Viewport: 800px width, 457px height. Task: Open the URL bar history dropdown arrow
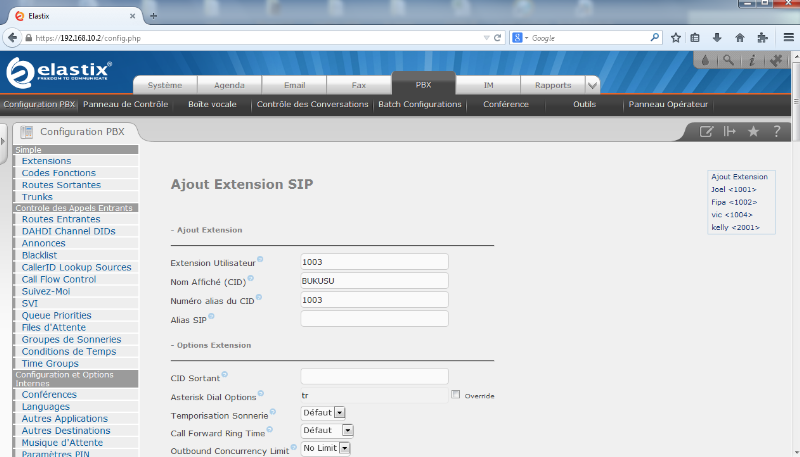pos(486,38)
